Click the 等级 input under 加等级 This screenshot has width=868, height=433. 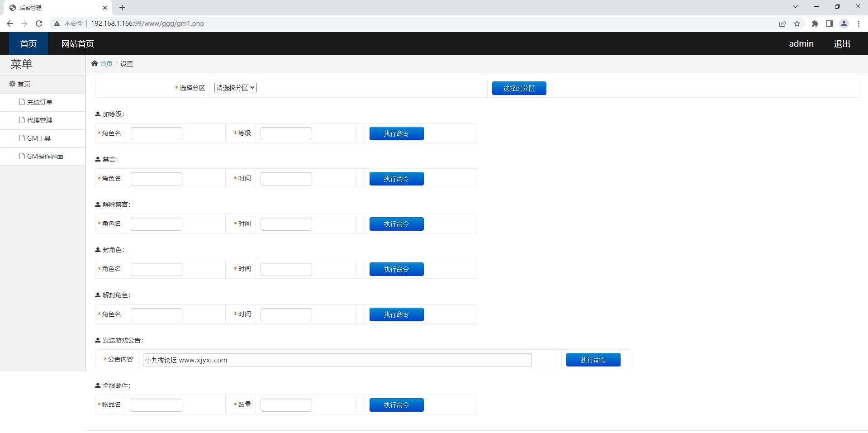pyautogui.click(x=286, y=133)
